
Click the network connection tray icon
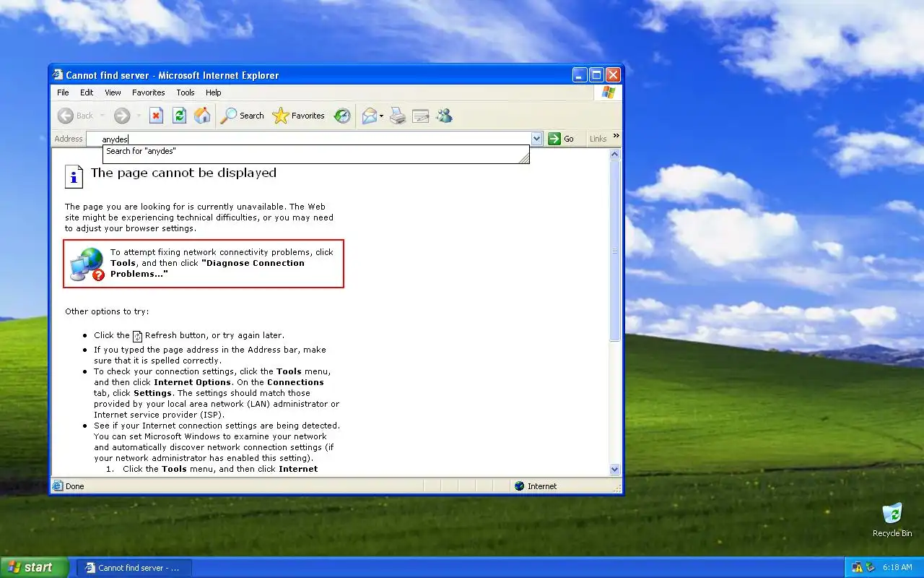(x=857, y=567)
